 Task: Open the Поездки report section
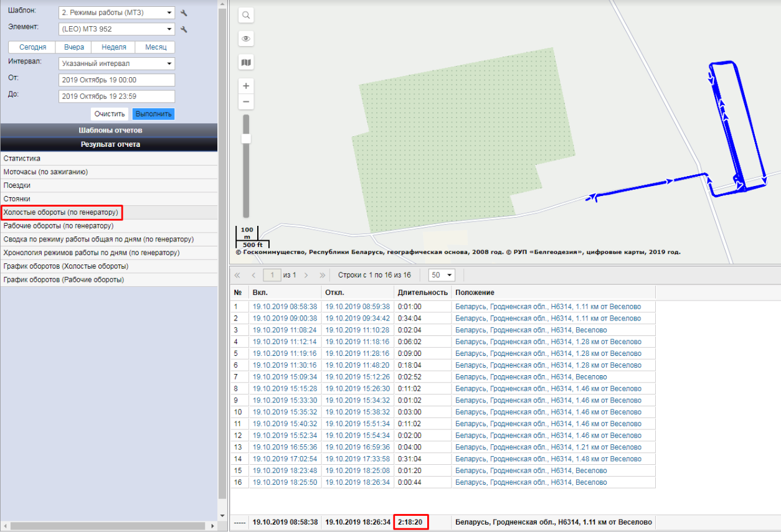coord(109,185)
